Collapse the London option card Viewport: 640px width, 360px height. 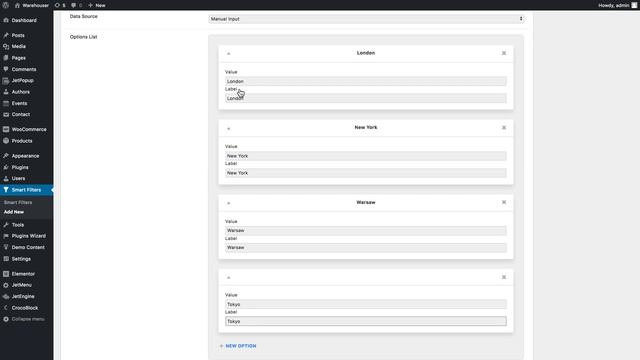click(x=229, y=53)
